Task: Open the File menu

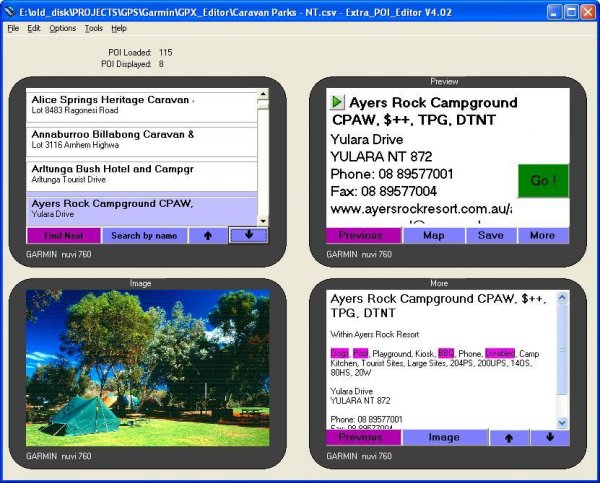Action: coord(13,28)
